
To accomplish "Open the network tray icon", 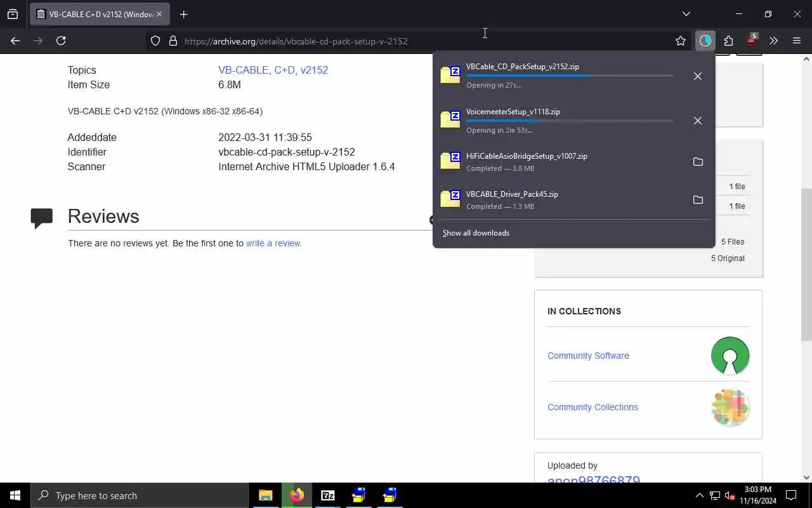I will point(714,495).
